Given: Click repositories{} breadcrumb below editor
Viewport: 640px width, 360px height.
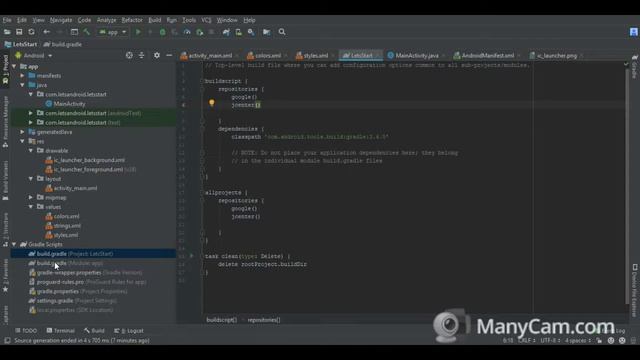Looking at the screenshot, I should pyautogui.click(x=264, y=320).
